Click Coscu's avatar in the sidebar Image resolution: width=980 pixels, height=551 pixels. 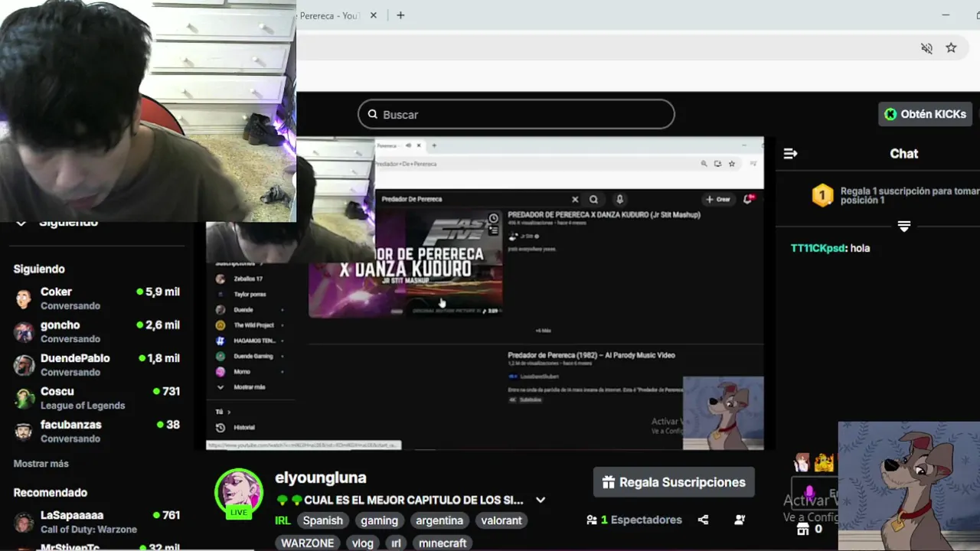pyautogui.click(x=24, y=398)
